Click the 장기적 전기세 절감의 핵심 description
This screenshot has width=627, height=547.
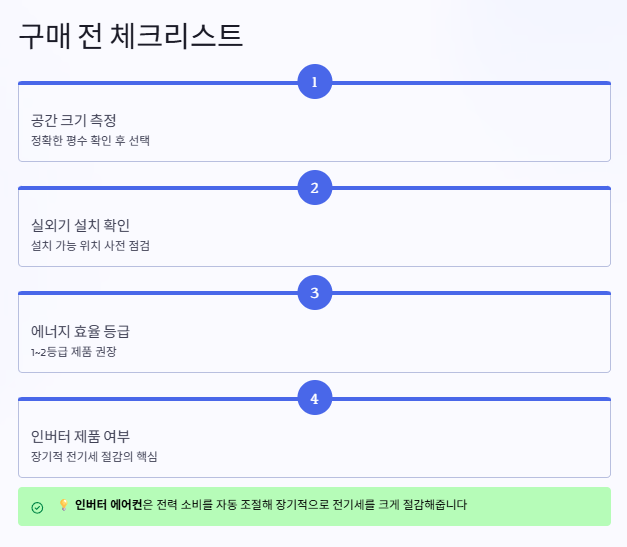pyautogui.click(x=94, y=456)
